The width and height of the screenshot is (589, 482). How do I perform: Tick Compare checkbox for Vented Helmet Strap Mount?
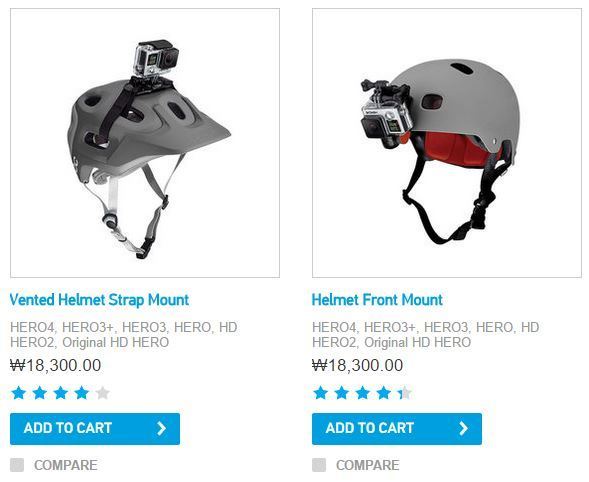[17, 465]
